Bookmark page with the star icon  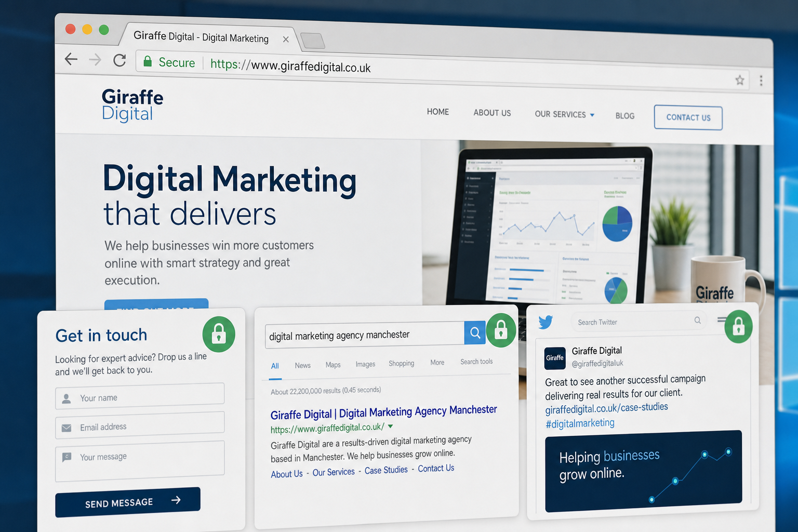click(740, 80)
